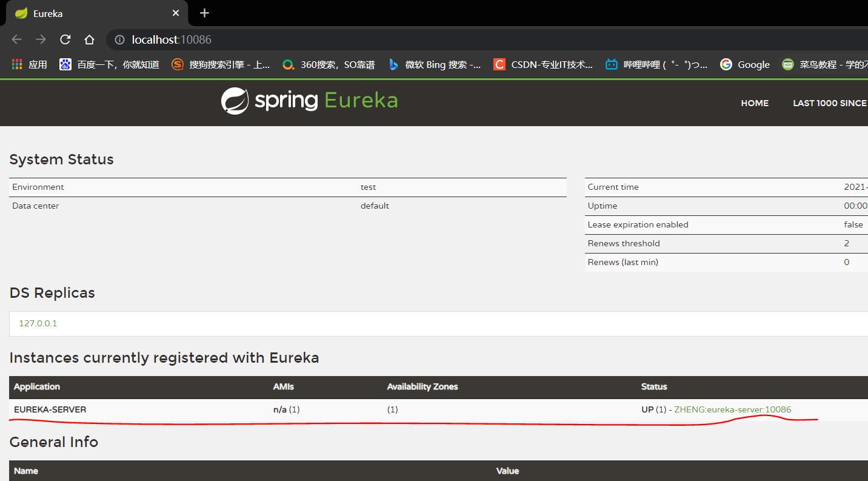Open a new browser tab with plus icon

204,13
